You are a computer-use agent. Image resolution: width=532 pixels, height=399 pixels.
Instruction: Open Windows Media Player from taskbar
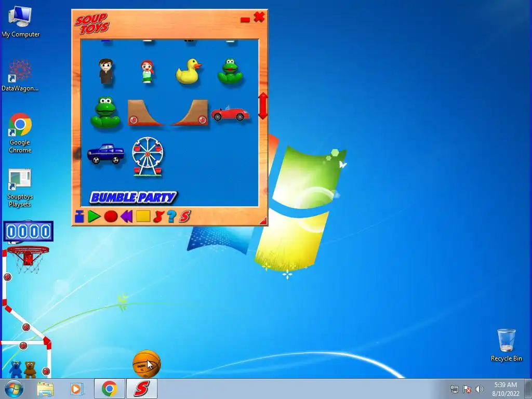coord(77,389)
